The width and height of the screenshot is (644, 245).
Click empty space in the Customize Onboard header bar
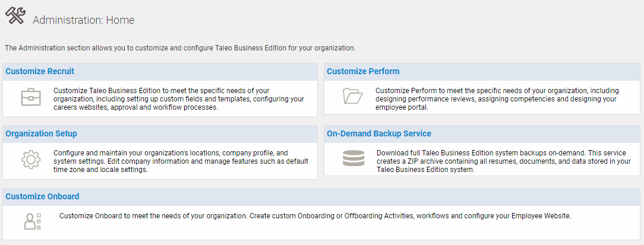coord(356,196)
